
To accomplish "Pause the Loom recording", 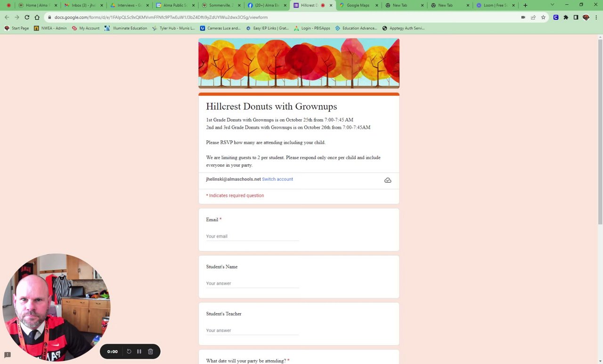I will (139, 351).
